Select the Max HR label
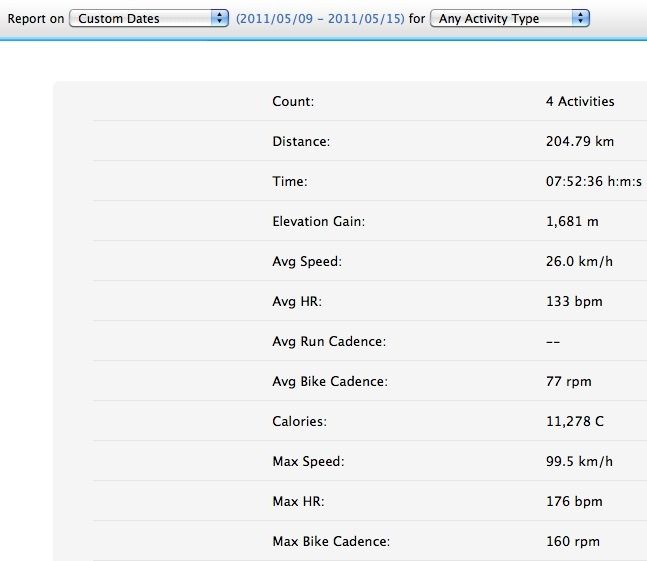647x561 pixels. pyautogui.click(x=298, y=502)
